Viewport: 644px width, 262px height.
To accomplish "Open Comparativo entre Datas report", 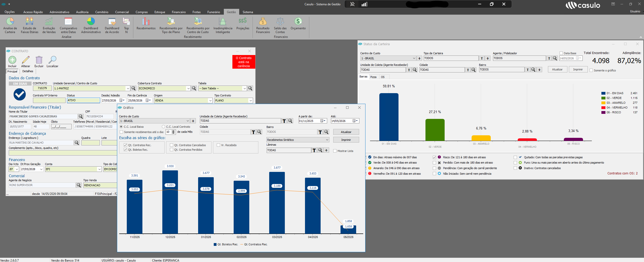I will [68, 25].
